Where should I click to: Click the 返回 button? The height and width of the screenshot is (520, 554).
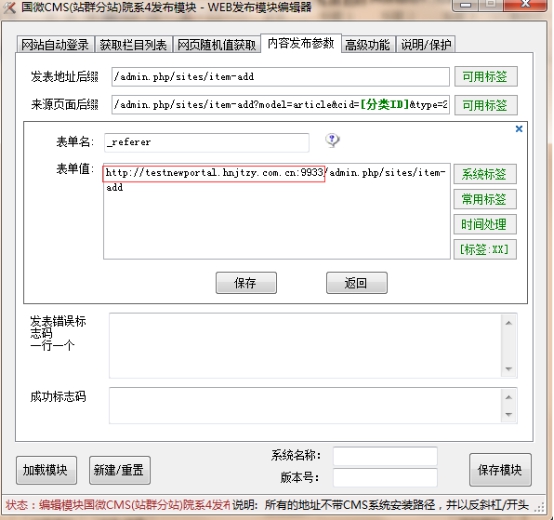pos(356,283)
